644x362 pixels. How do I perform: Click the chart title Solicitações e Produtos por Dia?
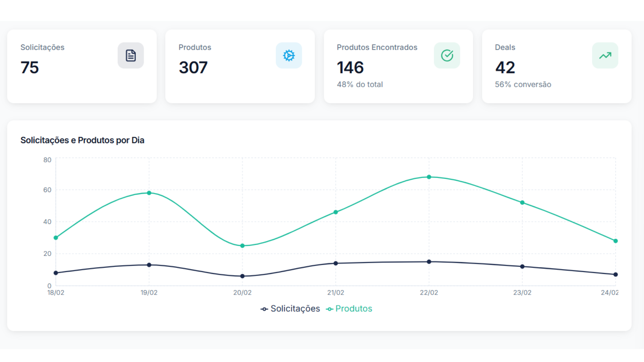pos(82,140)
